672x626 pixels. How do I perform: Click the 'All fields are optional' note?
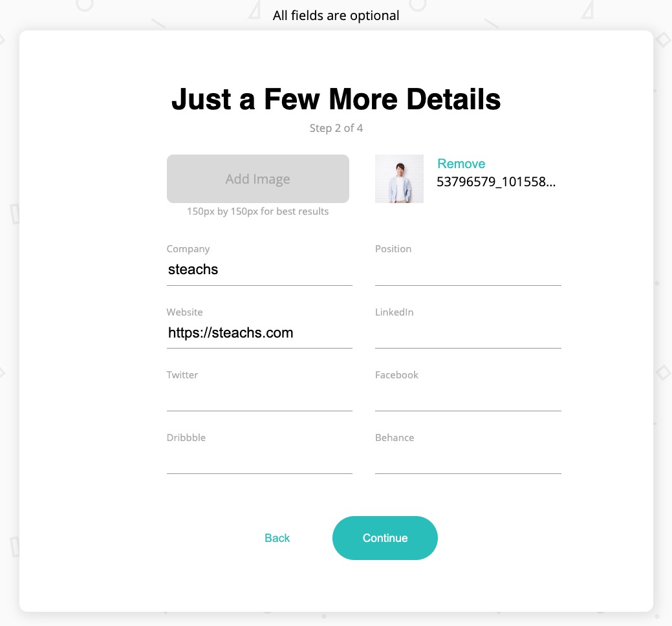coord(336,16)
